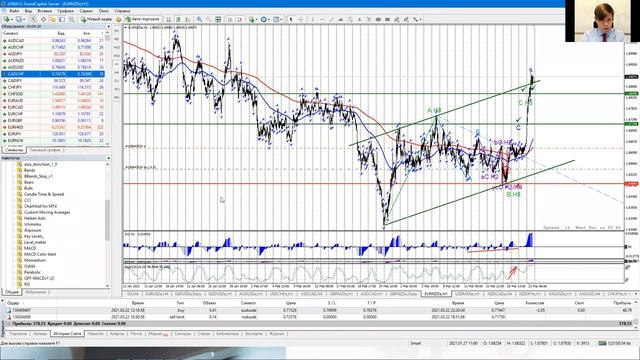Open the Strategy Tester toolbar icon
This screenshot has width=640, height=360.
point(71,19)
